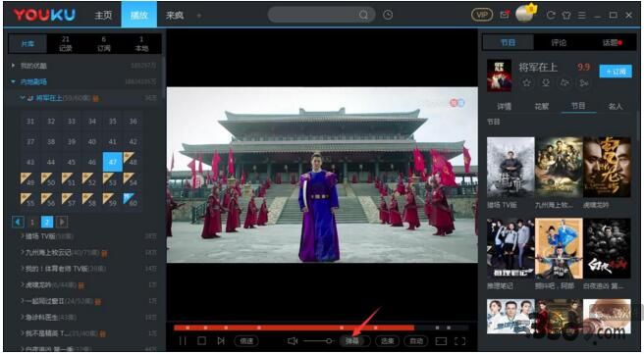Viewport: 644px width, 354px height.
Task: Switch to the 来疯 tab
Action: tap(175, 15)
